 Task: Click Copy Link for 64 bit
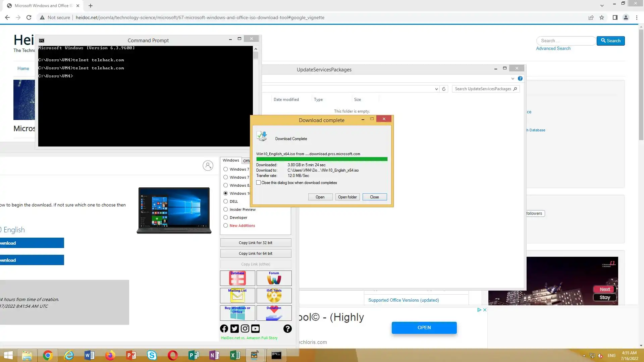pyautogui.click(x=256, y=253)
